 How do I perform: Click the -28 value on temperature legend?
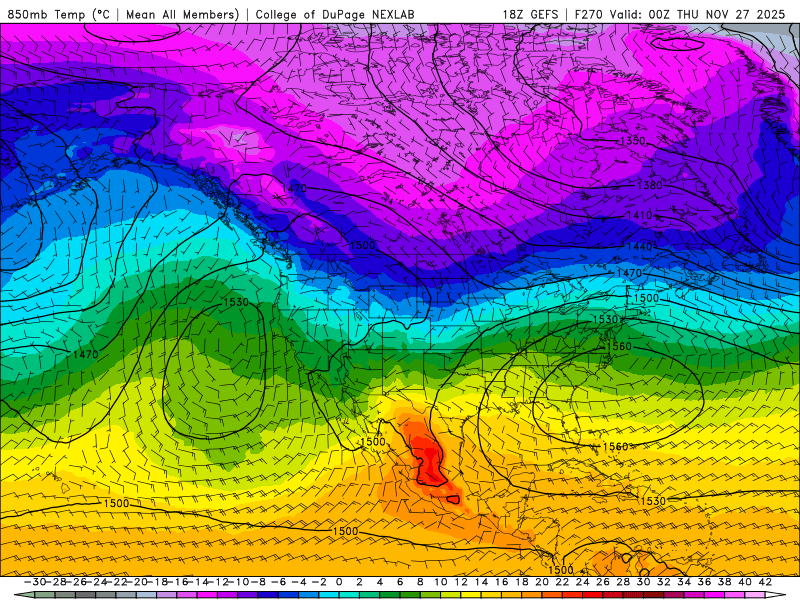pyautogui.click(x=57, y=582)
